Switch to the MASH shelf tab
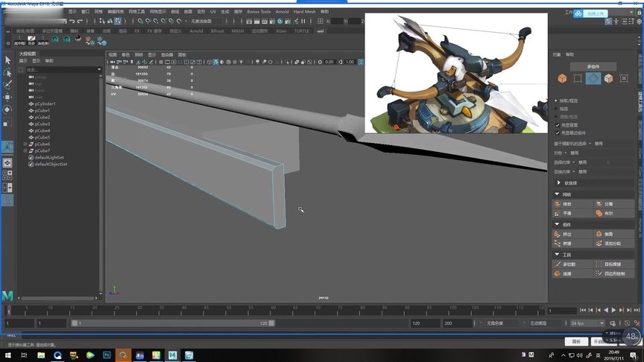The width and height of the screenshot is (644, 362). point(237,31)
